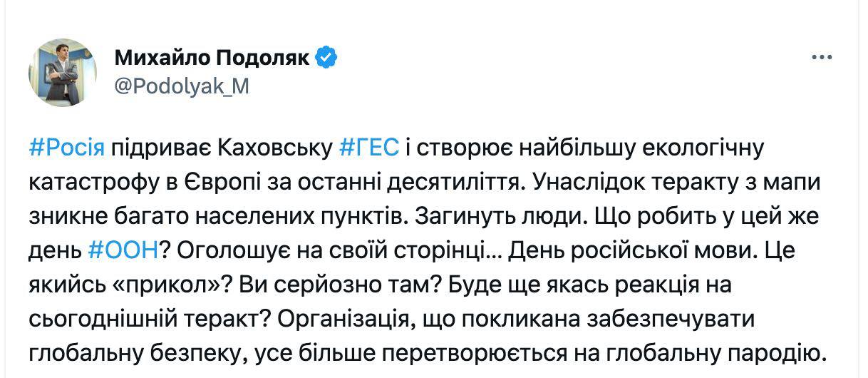The width and height of the screenshot is (868, 378).
Task: Open the three-dot More options menu
Action: (x=822, y=58)
